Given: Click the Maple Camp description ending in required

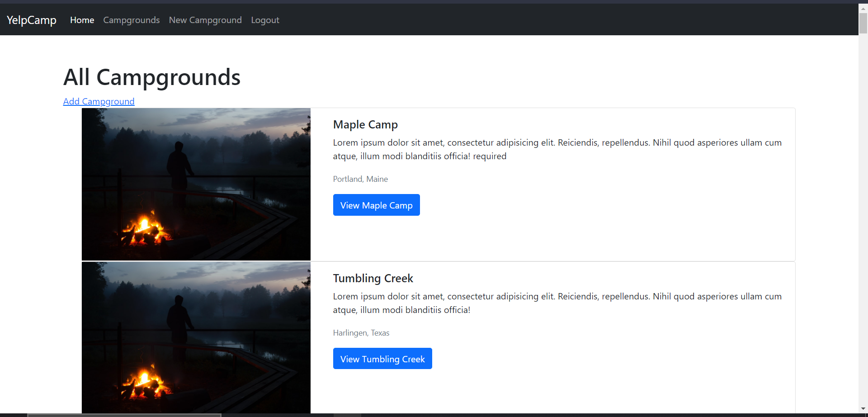Looking at the screenshot, I should click(x=557, y=149).
